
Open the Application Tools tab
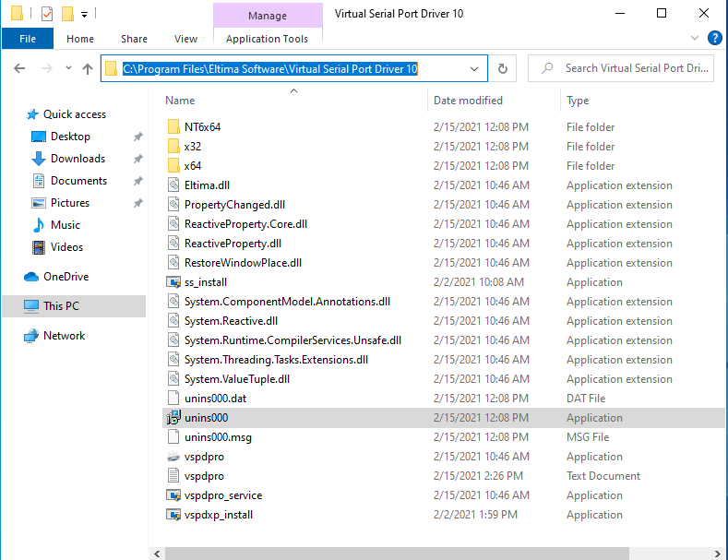[x=267, y=39]
